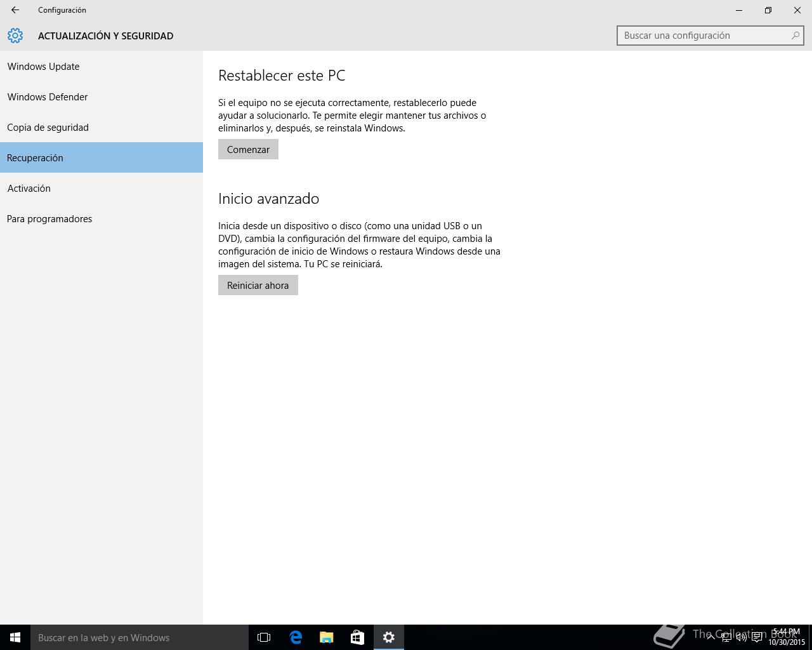
Task: Click the settings gear icon in header
Action: pyautogui.click(x=15, y=36)
